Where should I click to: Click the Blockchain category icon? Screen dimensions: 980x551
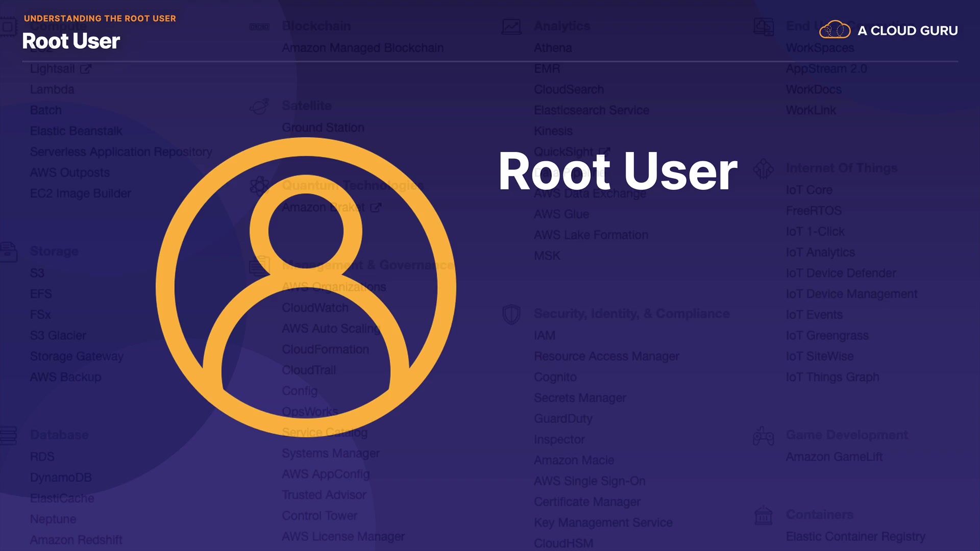click(259, 27)
